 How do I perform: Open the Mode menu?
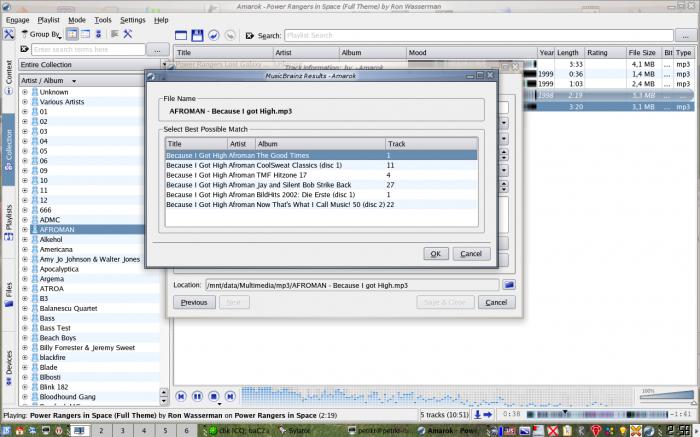tap(77, 20)
